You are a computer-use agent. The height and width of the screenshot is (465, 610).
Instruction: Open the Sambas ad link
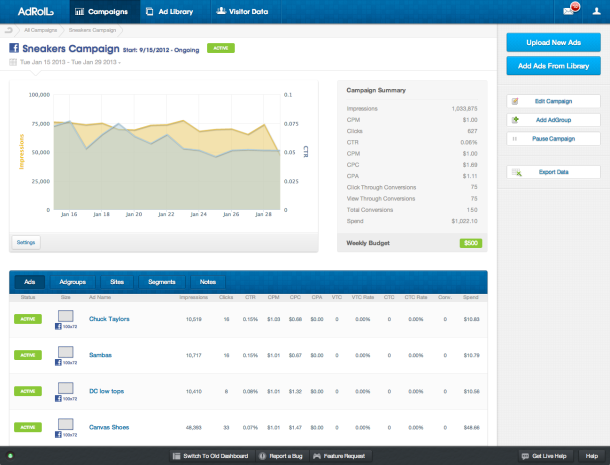[x=100, y=355]
